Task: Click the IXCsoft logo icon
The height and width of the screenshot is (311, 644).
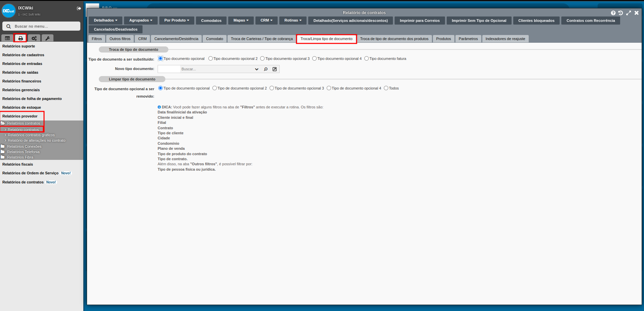Action: pos(9,11)
